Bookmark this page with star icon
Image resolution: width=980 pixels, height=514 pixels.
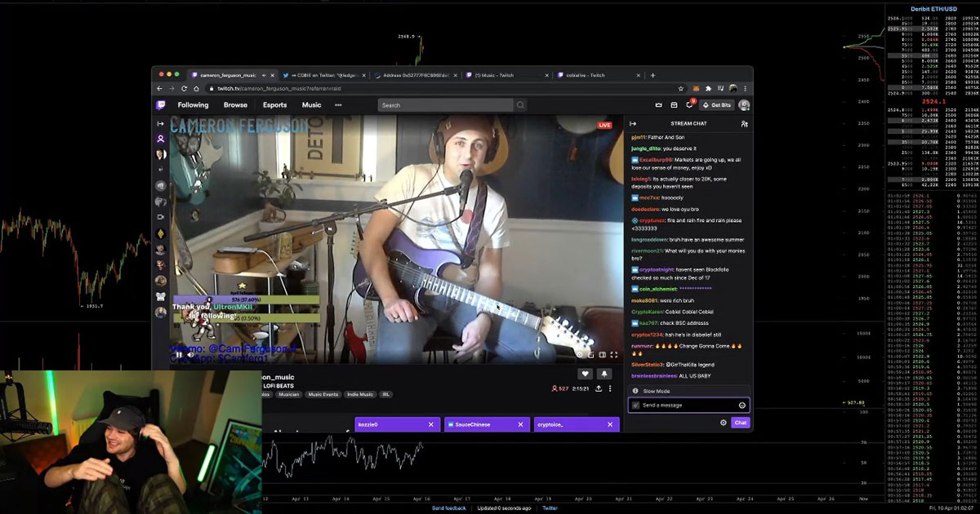[681, 88]
